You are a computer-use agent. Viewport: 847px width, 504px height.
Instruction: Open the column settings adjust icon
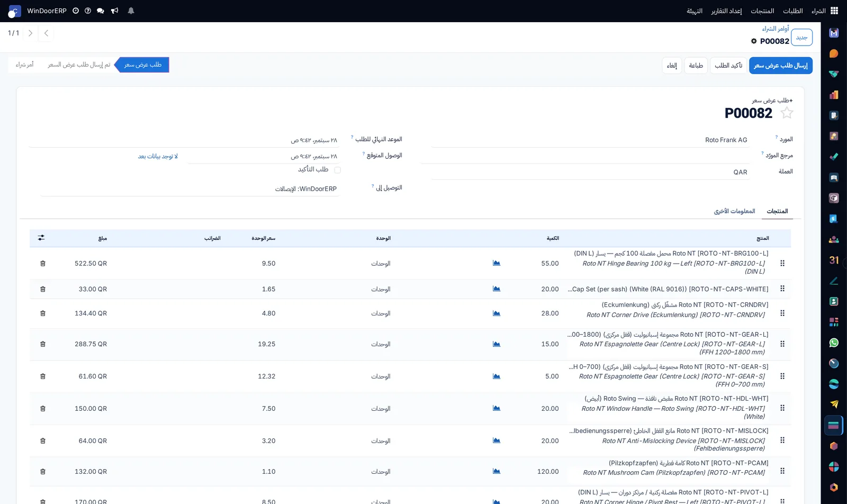pyautogui.click(x=41, y=238)
